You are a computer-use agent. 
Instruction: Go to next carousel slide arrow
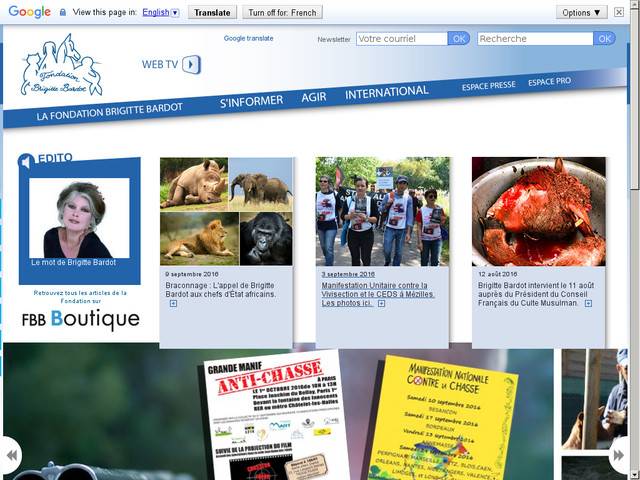(619, 455)
